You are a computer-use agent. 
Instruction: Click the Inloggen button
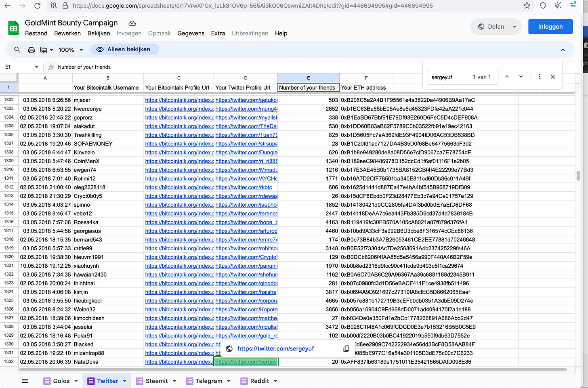(550, 27)
